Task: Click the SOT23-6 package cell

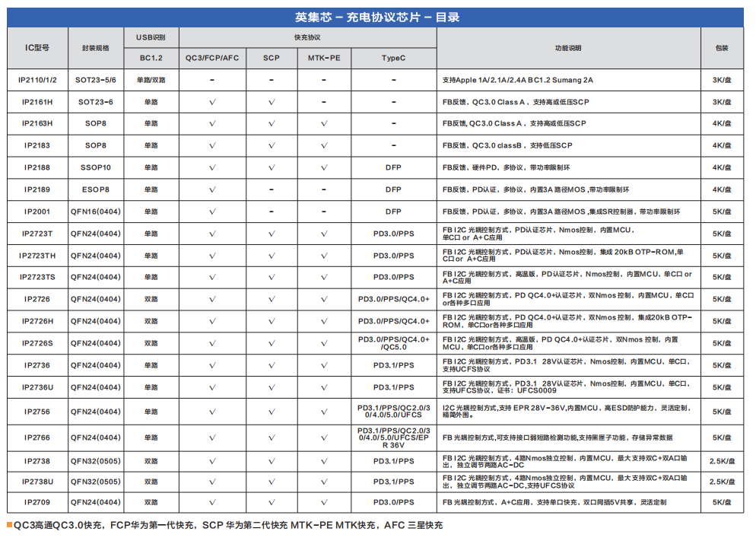Action: coord(96,102)
